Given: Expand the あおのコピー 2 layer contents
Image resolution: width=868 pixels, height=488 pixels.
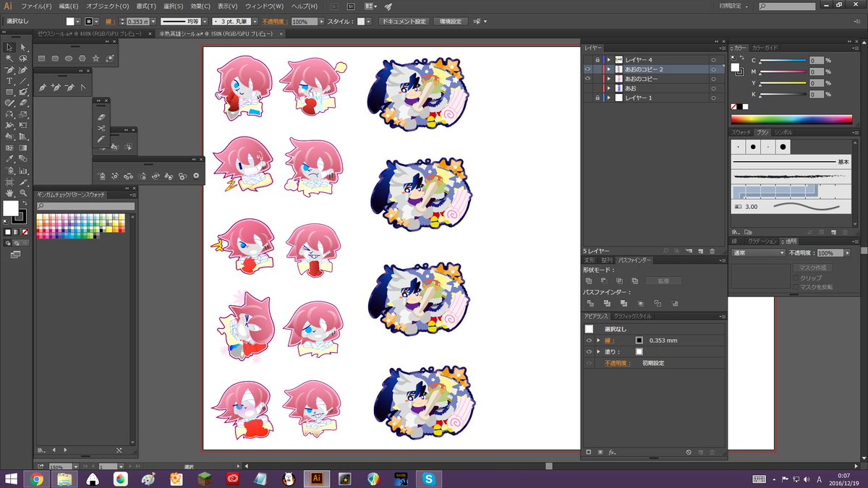Looking at the screenshot, I should pyautogui.click(x=609, y=69).
